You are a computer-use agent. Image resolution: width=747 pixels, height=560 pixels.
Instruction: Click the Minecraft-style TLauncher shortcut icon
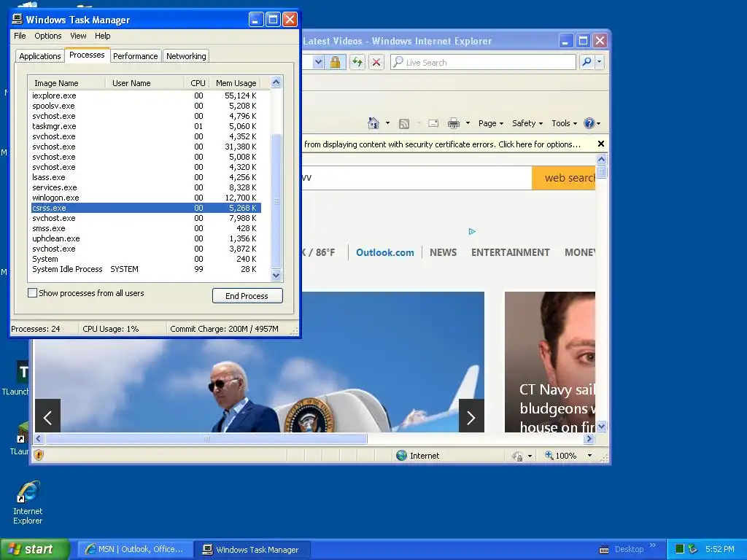point(23,432)
